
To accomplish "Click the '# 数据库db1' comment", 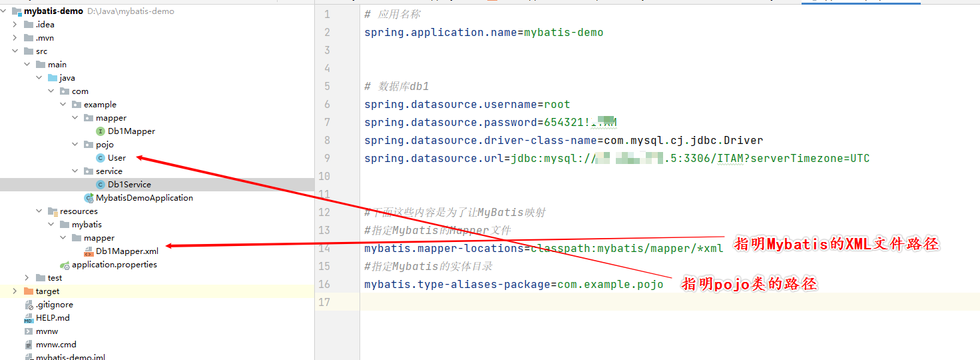I will (x=397, y=86).
